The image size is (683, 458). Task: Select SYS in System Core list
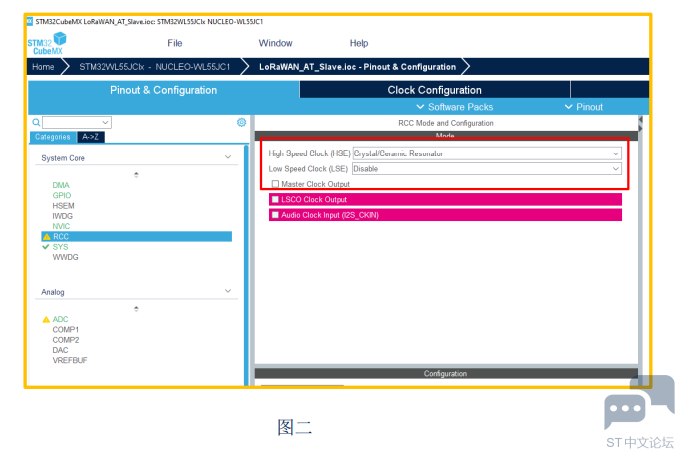click(61, 247)
